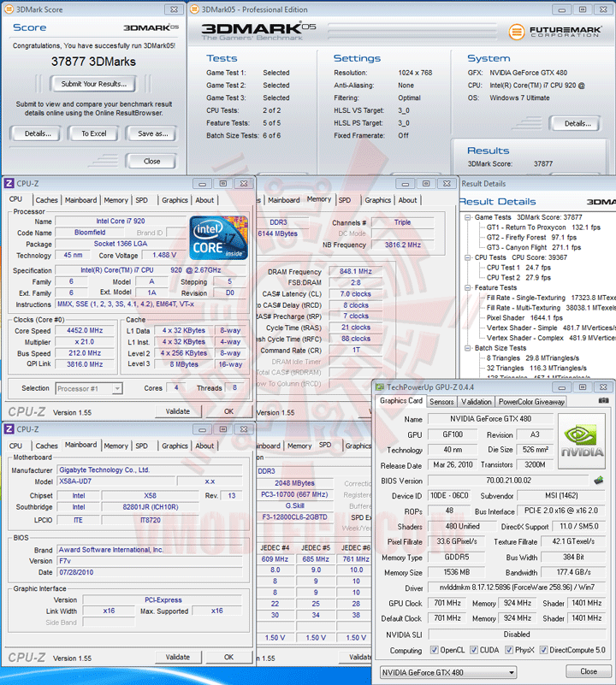The width and height of the screenshot is (616, 685).
Task: Select the Pixel Shader result row
Action: click(x=524, y=317)
